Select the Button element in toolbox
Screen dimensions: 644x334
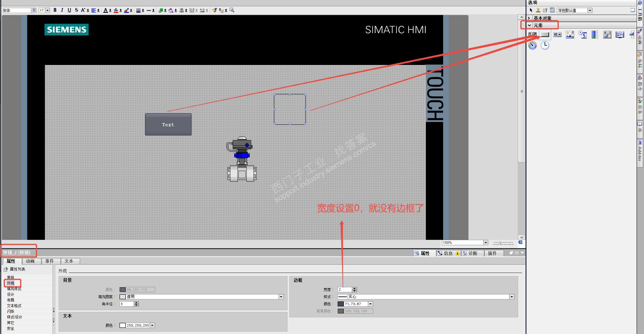(545, 35)
